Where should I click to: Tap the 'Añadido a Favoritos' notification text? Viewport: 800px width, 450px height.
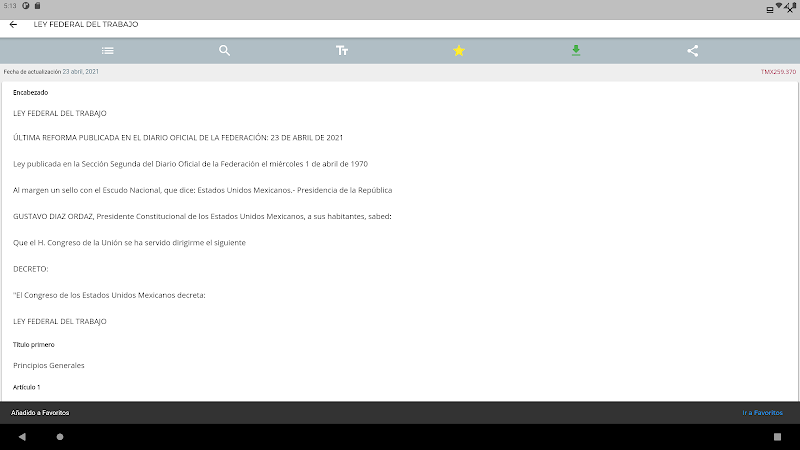pos(40,412)
